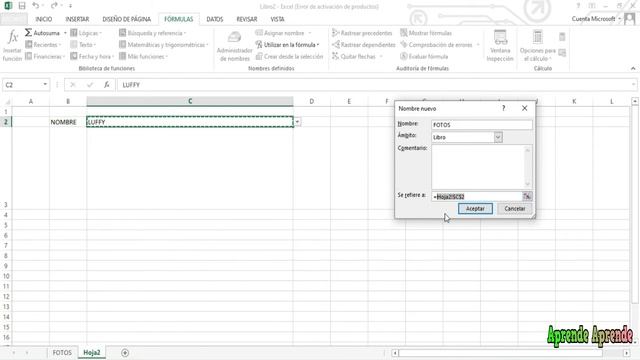640x360 pixels.
Task: Open Búsqueda y referencia functions
Action: pyautogui.click(x=153, y=33)
